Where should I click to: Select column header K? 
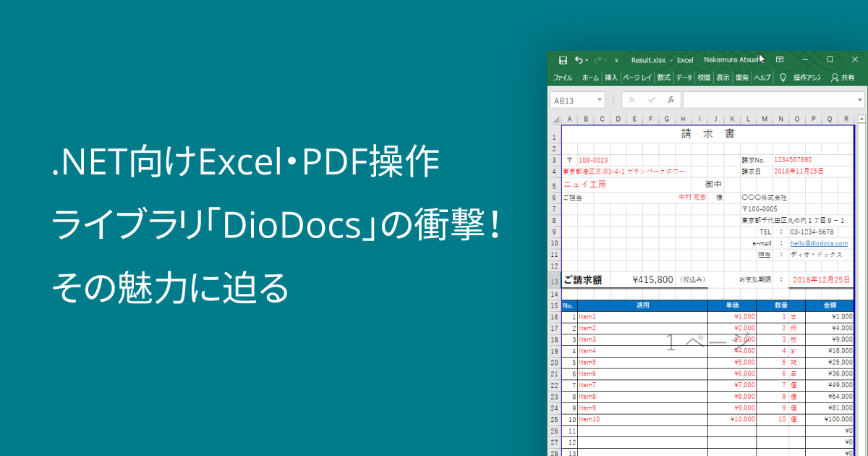tap(732, 119)
